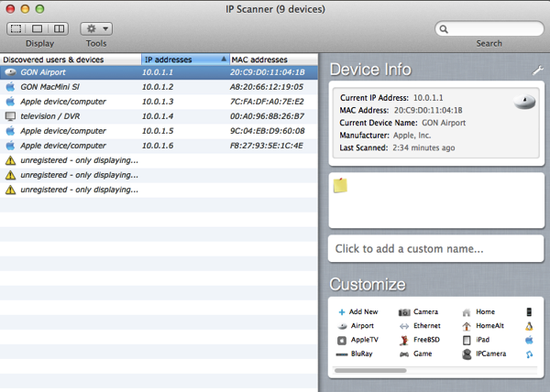Click Add New in Customize
Image resolution: width=550 pixels, height=392 pixels.
click(357, 311)
